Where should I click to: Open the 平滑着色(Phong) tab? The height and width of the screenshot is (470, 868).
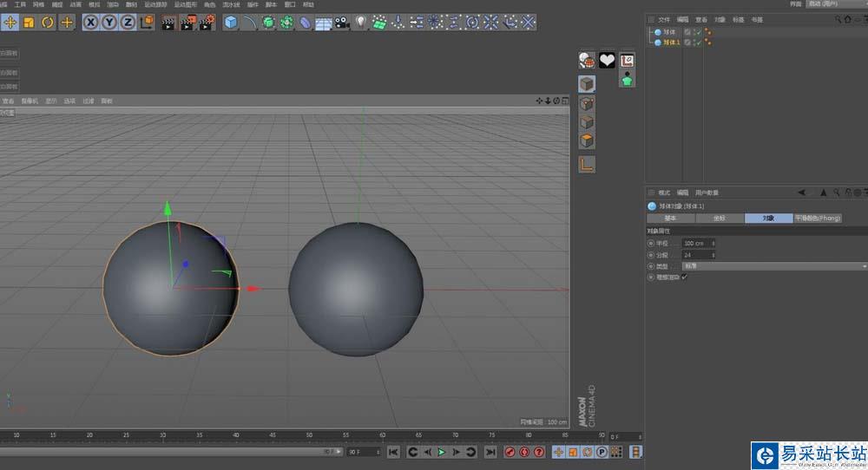point(818,219)
